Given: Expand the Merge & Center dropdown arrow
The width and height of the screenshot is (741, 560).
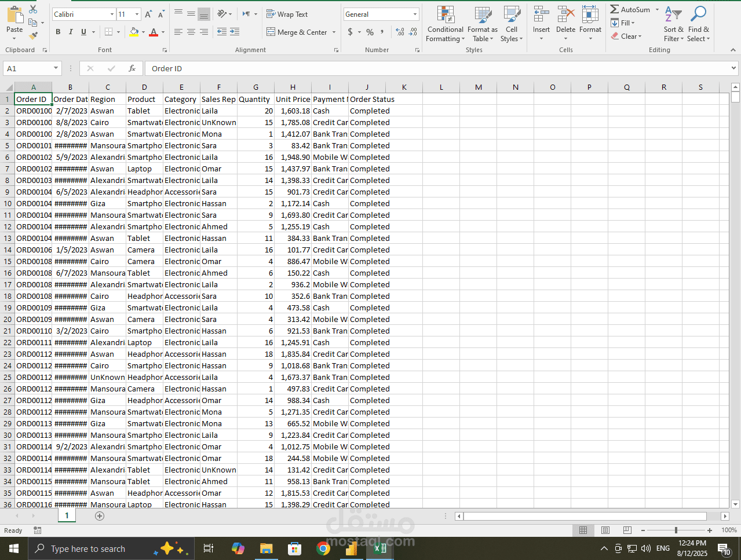Looking at the screenshot, I should pyautogui.click(x=334, y=32).
